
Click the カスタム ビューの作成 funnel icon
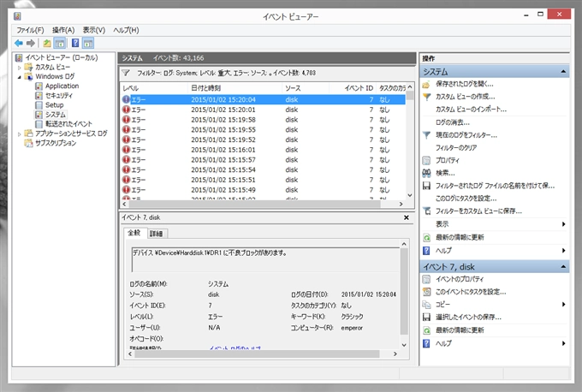pyautogui.click(x=426, y=97)
